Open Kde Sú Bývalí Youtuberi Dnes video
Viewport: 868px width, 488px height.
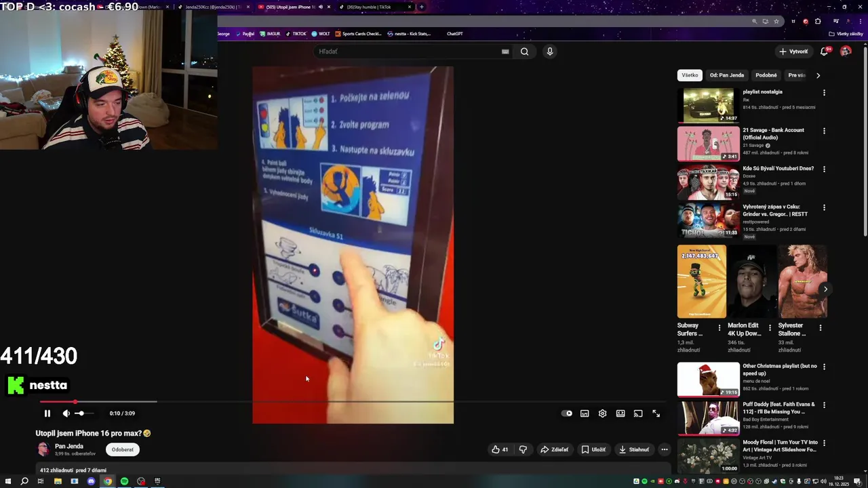708,182
